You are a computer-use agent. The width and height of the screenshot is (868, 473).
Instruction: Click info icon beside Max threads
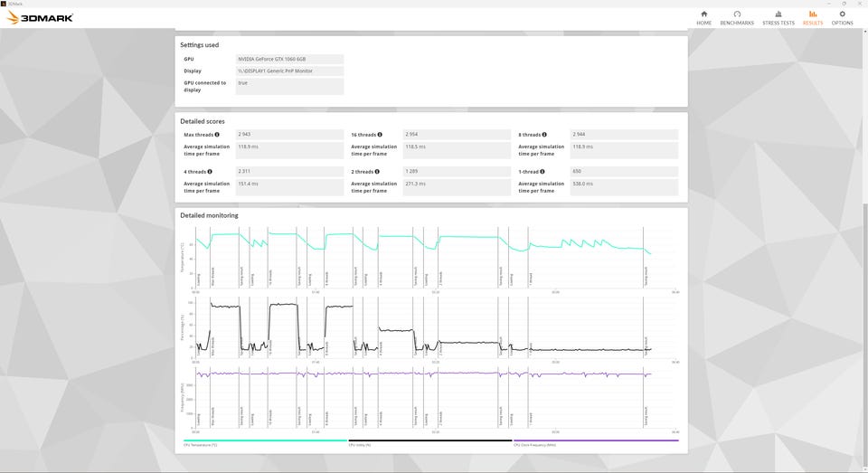[217, 135]
